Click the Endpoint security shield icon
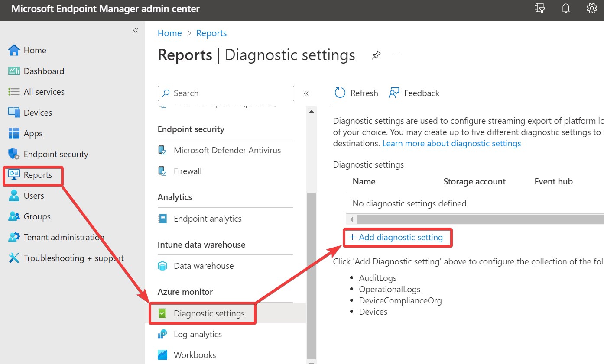 click(14, 154)
